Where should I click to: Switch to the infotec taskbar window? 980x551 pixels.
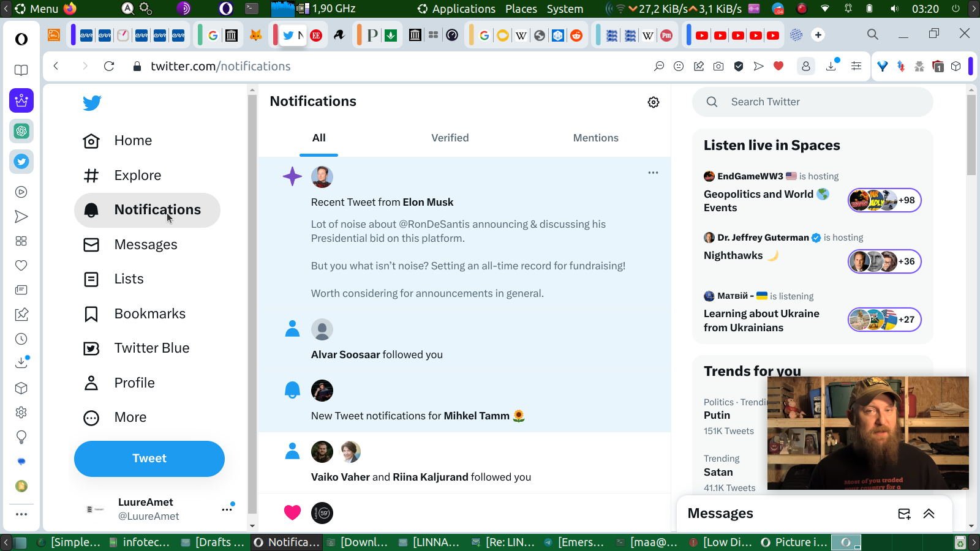click(x=140, y=542)
